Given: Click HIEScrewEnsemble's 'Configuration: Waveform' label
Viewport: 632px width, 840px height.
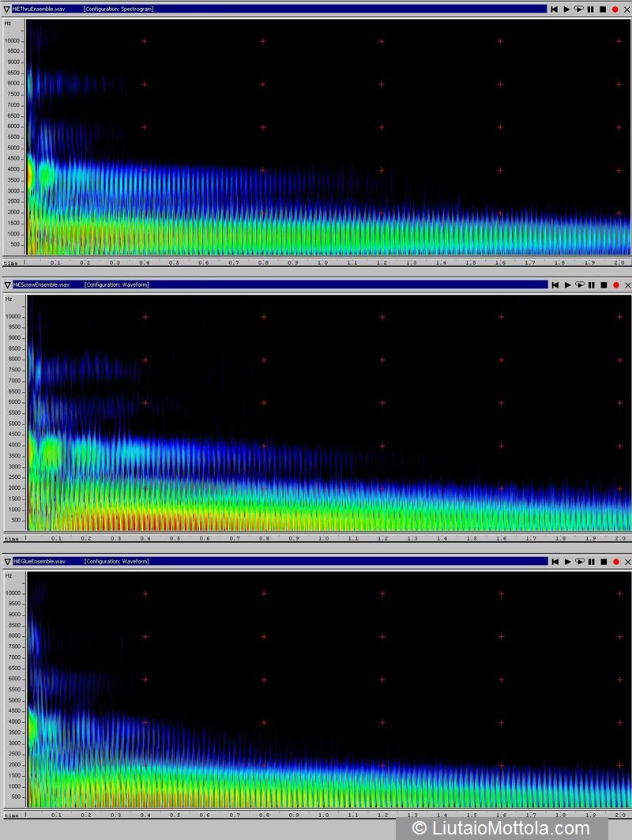Looking at the screenshot, I should (117, 285).
